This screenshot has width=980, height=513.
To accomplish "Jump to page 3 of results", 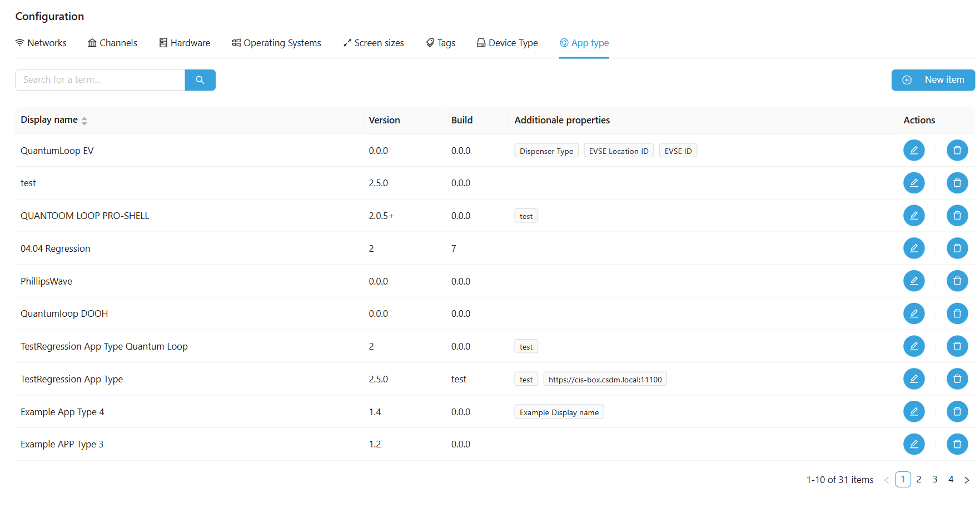I will click(935, 479).
